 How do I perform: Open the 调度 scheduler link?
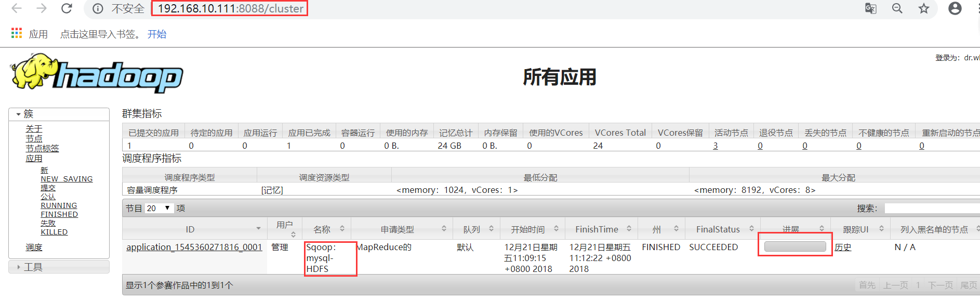coord(34,248)
